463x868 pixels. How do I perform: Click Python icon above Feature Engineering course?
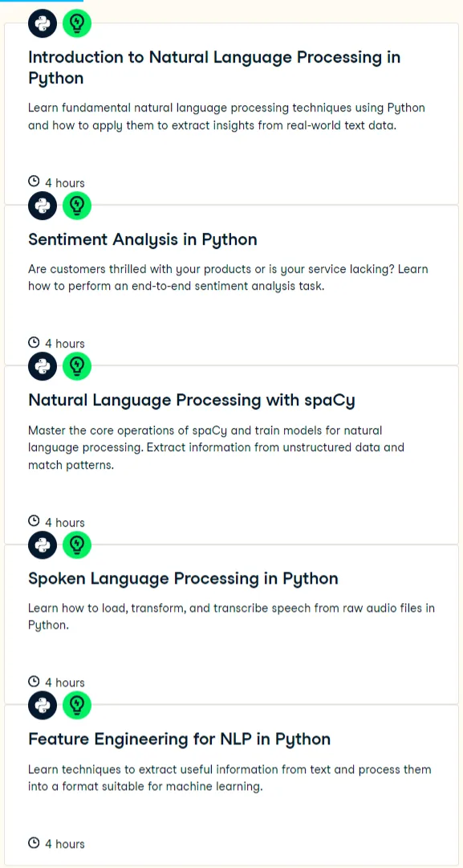coord(43,705)
